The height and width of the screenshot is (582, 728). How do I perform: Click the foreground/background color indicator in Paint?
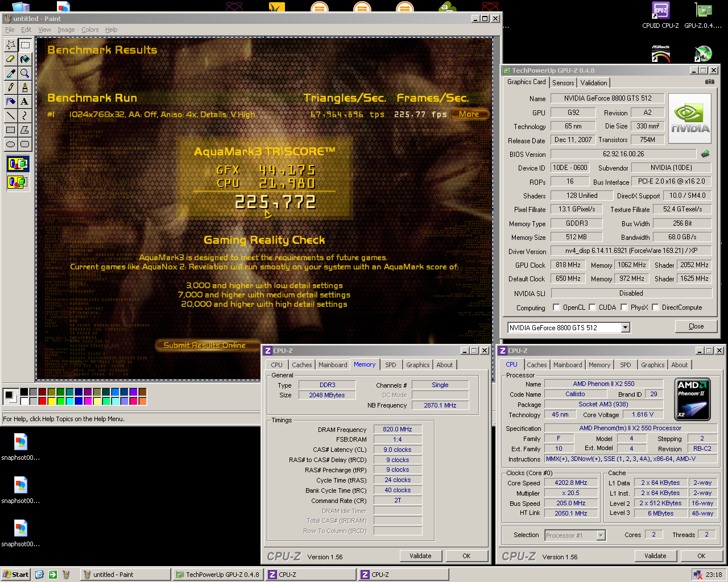[x=10, y=396]
